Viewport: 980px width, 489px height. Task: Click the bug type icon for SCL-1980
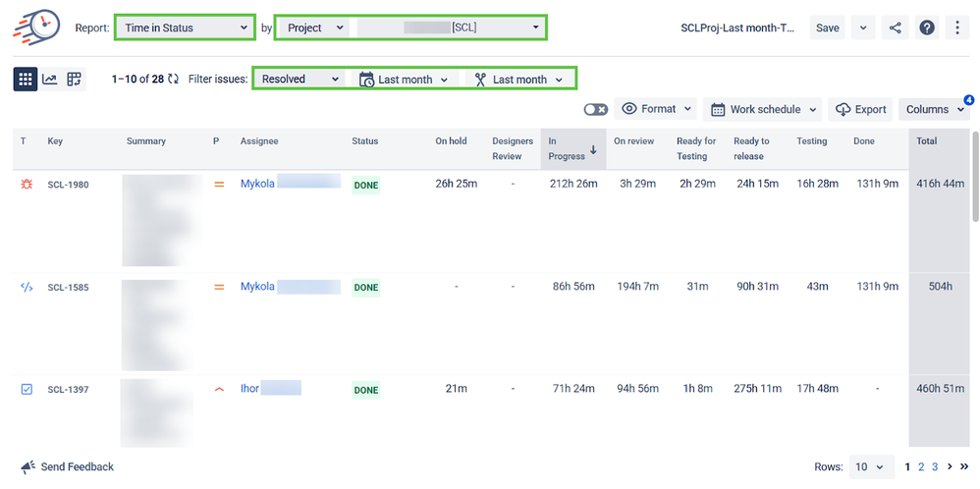[27, 184]
